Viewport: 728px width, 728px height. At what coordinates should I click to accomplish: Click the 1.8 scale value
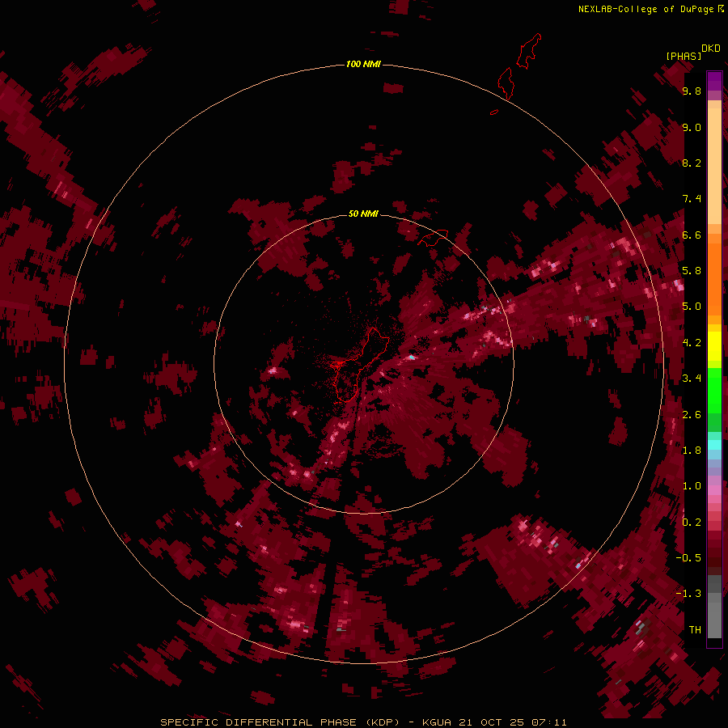tap(692, 451)
